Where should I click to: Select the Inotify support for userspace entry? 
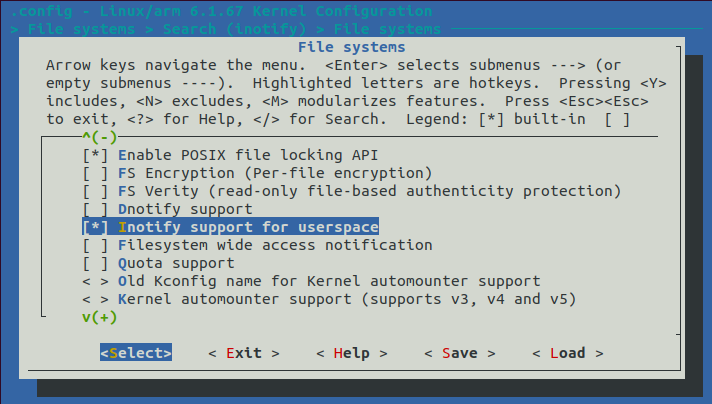(248, 228)
